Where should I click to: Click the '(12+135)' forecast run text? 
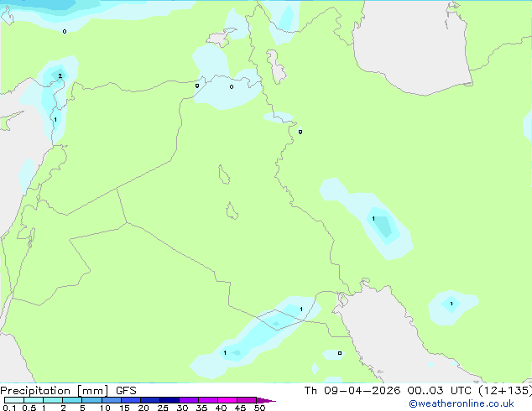[x=505, y=391]
